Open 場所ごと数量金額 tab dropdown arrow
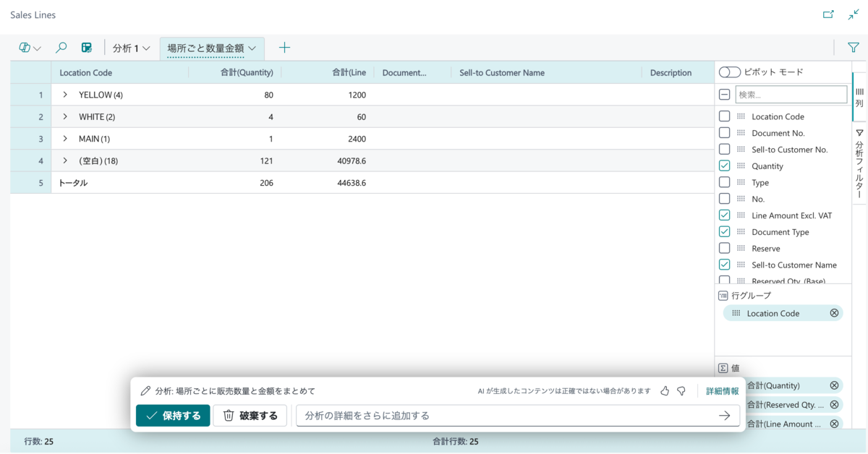 (x=252, y=48)
